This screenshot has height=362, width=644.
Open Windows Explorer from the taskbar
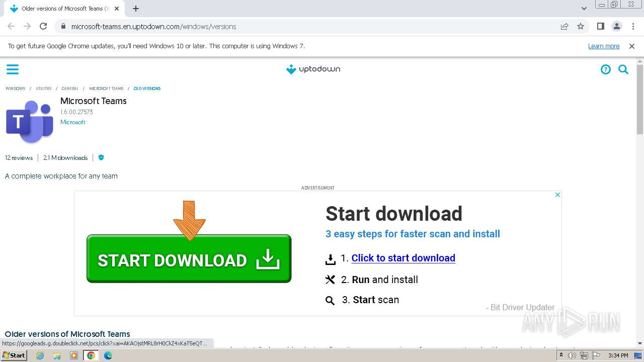[x=57, y=355]
